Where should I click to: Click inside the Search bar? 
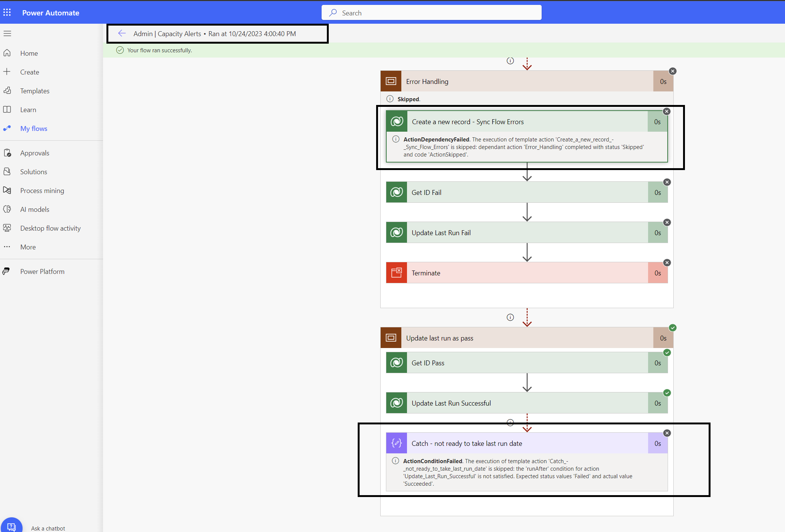tap(431, 12)
